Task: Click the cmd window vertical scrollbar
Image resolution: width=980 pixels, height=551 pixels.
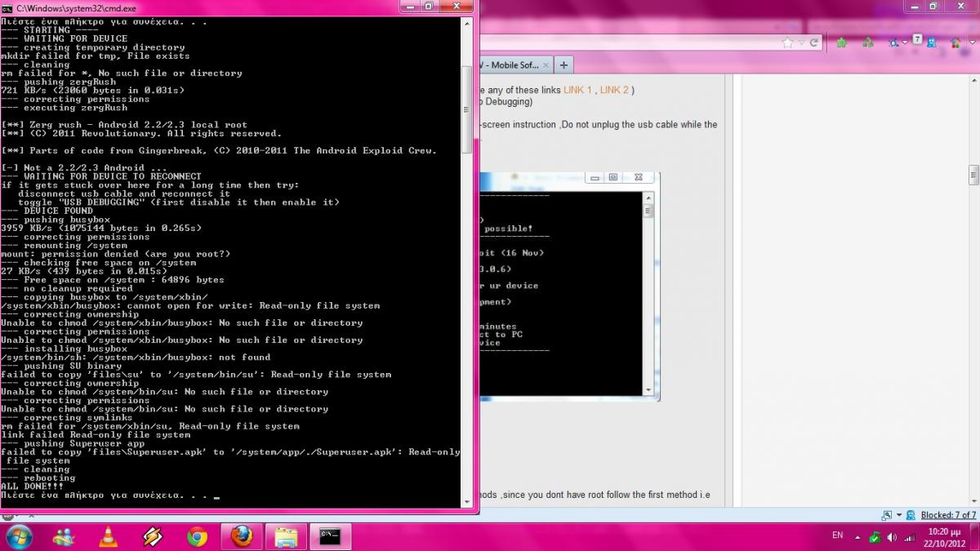Action: click(x=467, y=110)
